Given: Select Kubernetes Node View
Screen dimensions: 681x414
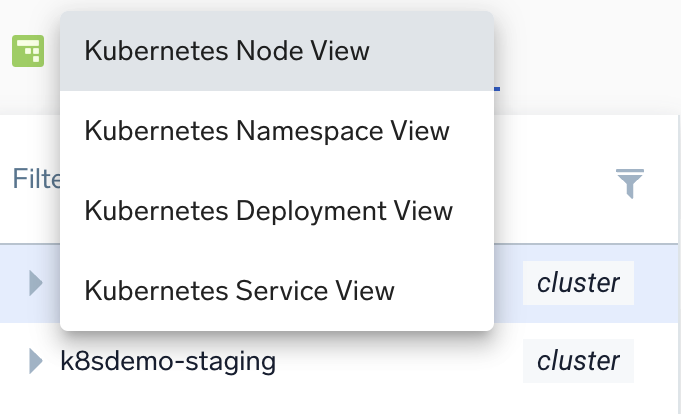Looking at the screenshot, I should (x=227, y=51).
